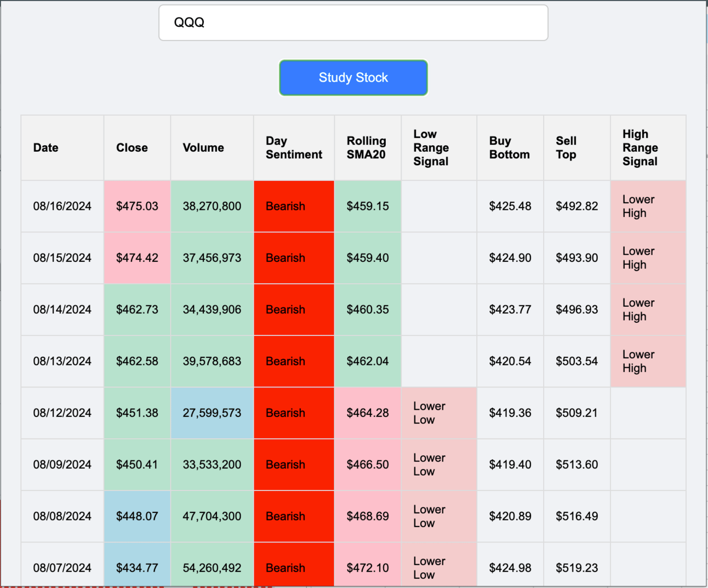The height and width of the screenshot is (588, 708).
Task: Select the High Range Signal column header
Action: (648, 148)
